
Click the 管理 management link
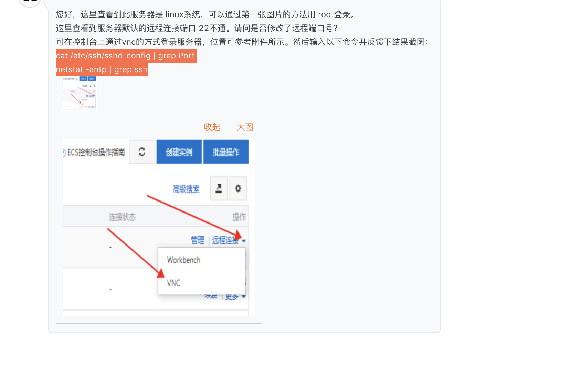click(197, 240)
